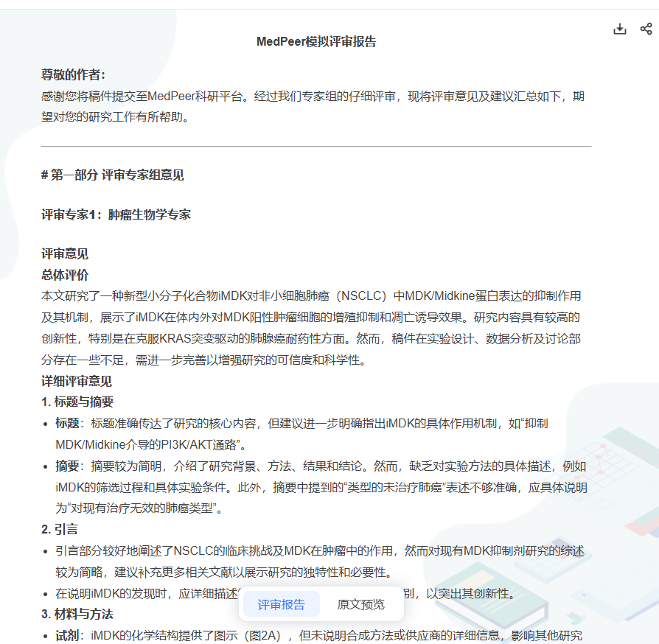The image size is (659, 644).
Task: Click heading 评审专家1：肿瘤生物学专家
Action: (116, 214)
